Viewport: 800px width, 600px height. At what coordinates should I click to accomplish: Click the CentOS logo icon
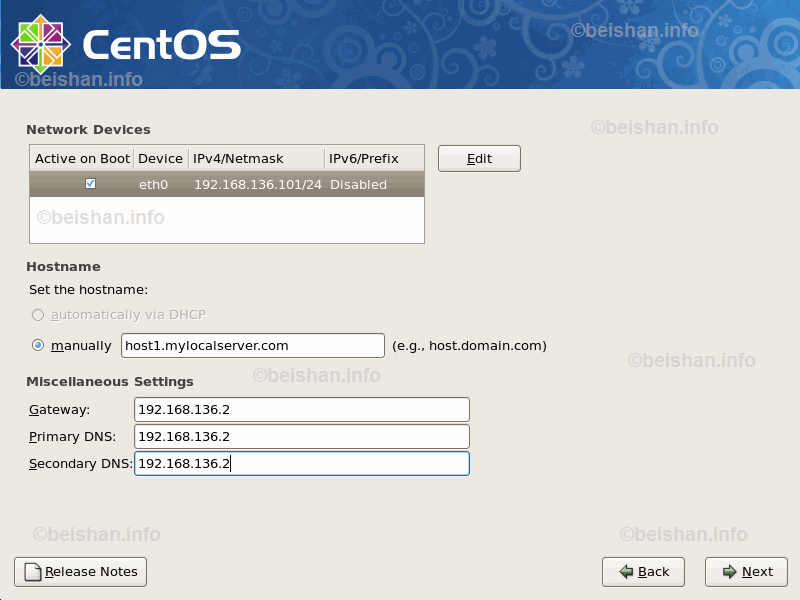point(40,43)
